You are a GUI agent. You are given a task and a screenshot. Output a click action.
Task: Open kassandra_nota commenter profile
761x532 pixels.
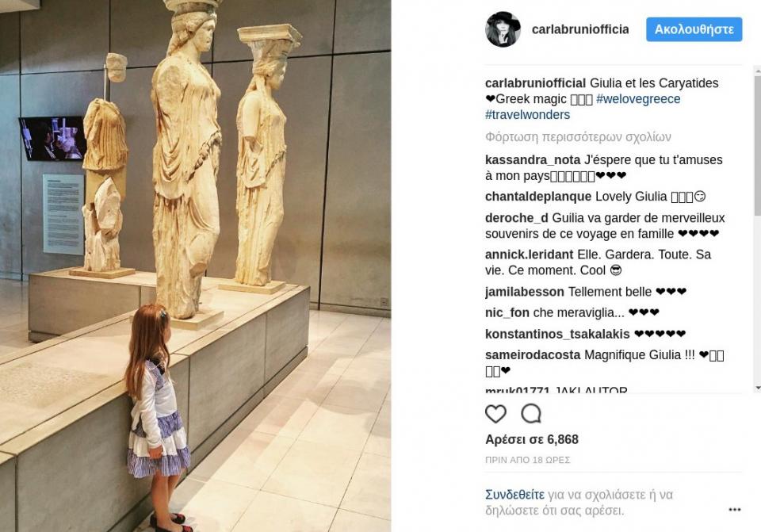(x=533, y=160)
